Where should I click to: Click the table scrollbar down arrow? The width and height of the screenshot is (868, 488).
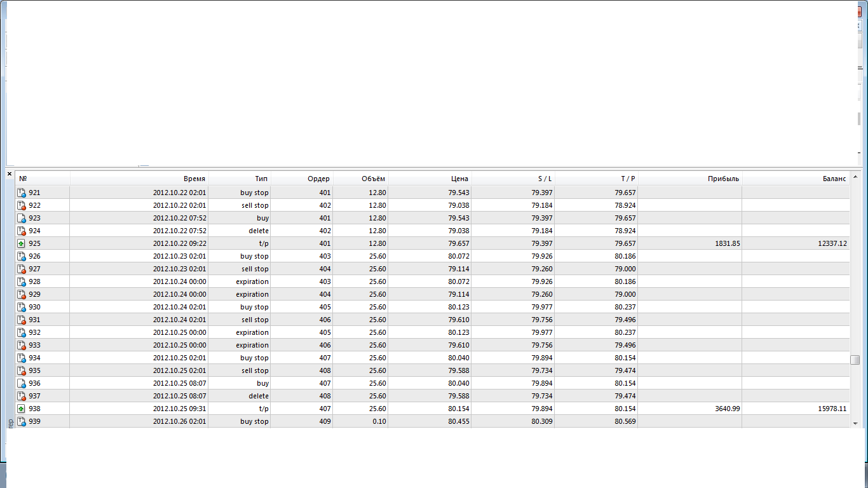point(855,423)
